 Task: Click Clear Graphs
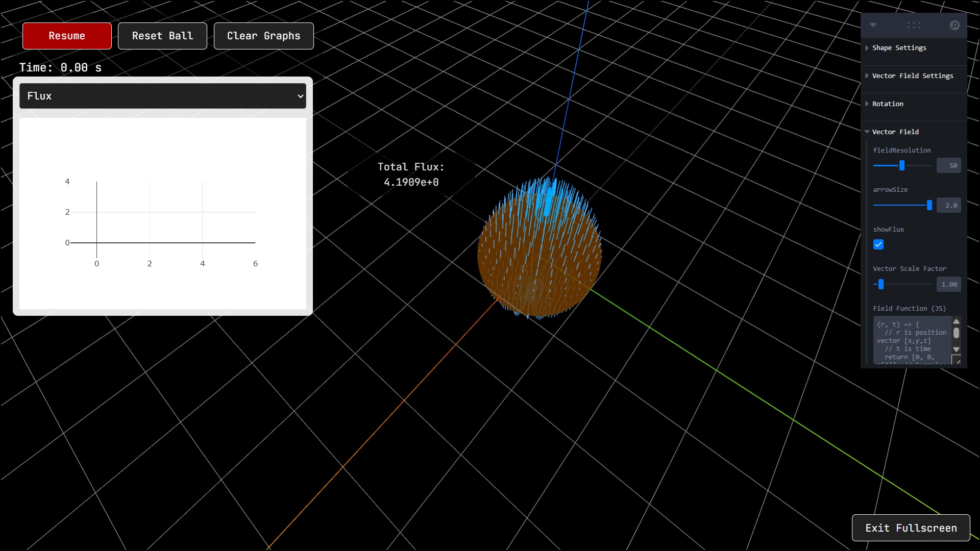pos(263,36)
